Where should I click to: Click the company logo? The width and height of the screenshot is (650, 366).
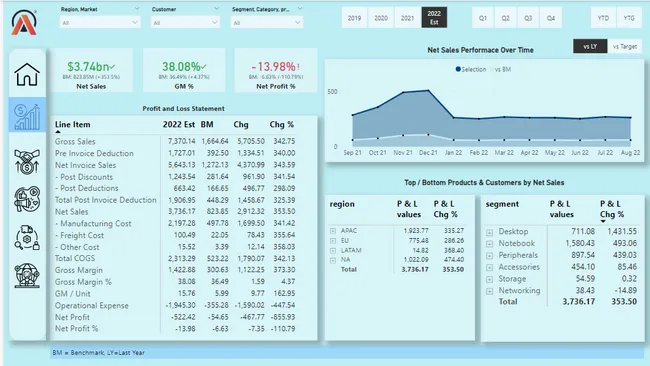pyautogui.click(x=24, y=22)
